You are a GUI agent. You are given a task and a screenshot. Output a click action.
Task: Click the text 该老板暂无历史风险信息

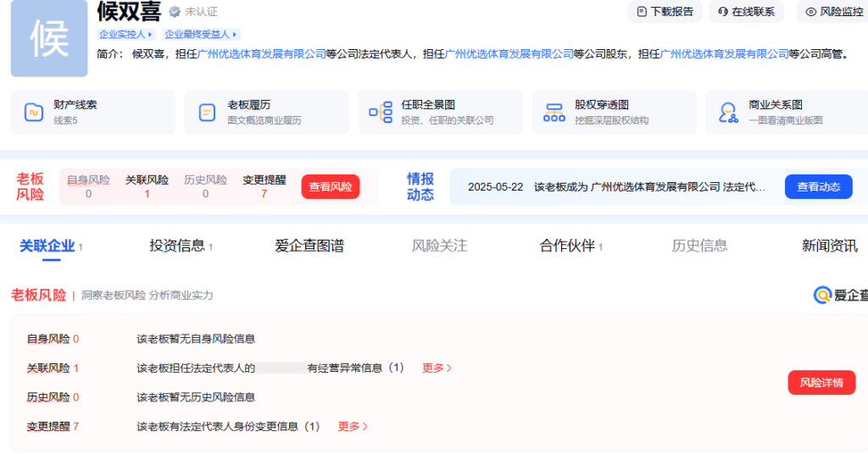coord(196,397)
